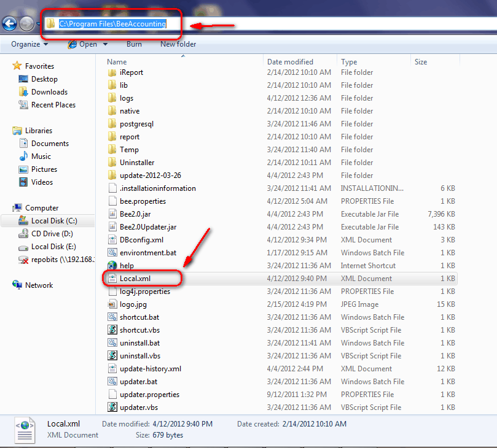Select the Local.xml file icon
Screen dimensions: 497x448
(x=112, y=279)
